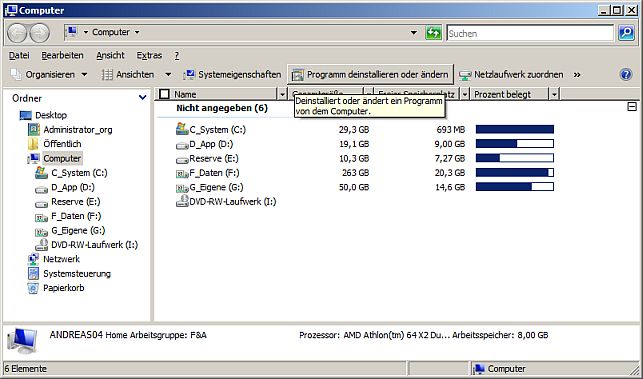Open the Ansichten dropdown arrow
The width and height of the screenshot is (643, 379).
pos(168,75)
